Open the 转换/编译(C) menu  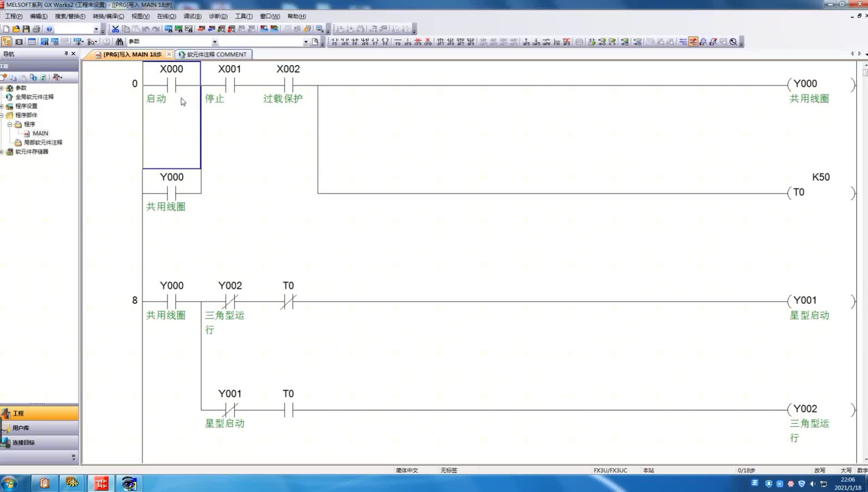(x=108, y=16)
